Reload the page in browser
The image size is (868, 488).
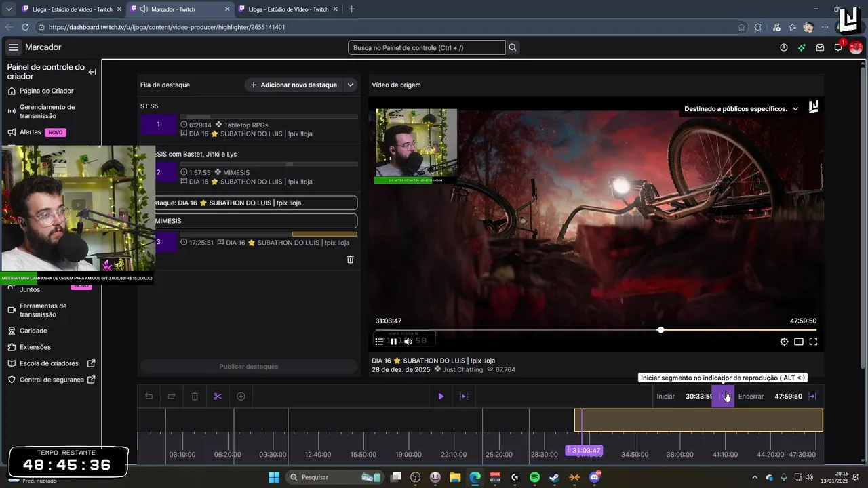[25, 27]
